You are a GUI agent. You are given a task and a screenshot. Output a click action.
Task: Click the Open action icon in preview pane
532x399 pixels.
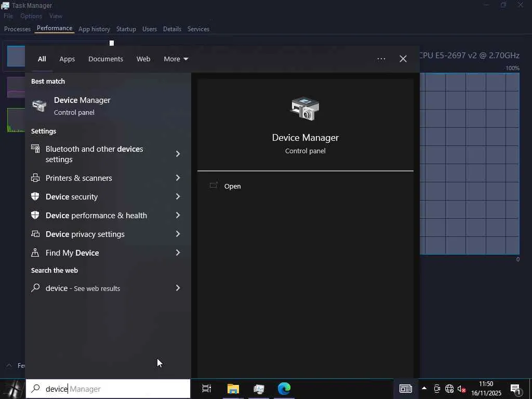(x=214, y=185)
